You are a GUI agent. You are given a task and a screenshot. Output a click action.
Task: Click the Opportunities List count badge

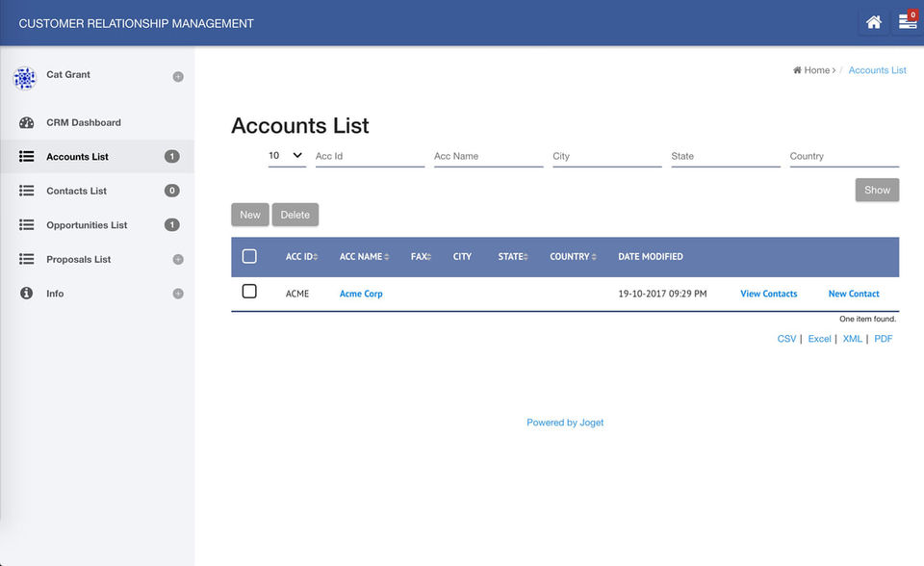[171, 224]
